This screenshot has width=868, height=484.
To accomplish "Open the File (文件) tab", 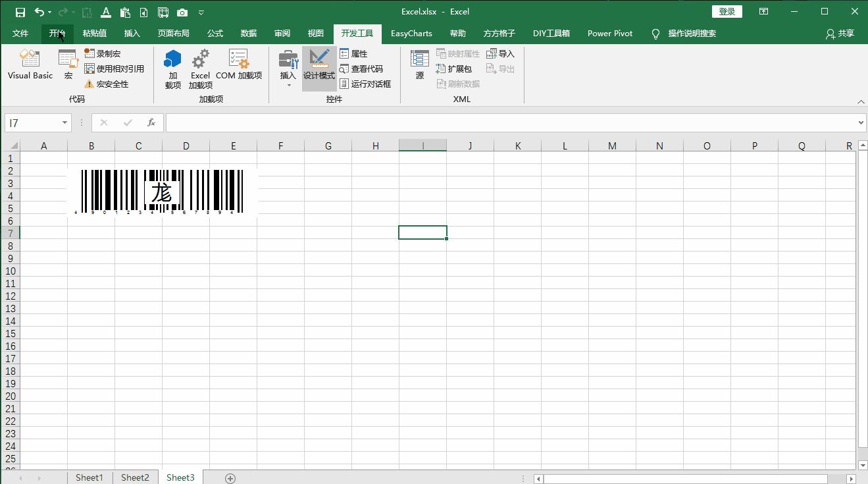I will pyautogui.click(x=20, y=34).
